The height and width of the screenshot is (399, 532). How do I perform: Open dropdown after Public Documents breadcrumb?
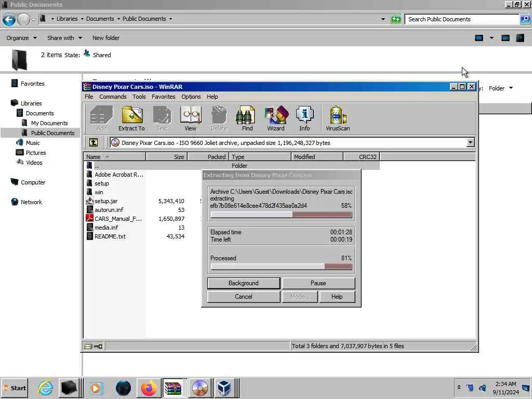point(170,19)
